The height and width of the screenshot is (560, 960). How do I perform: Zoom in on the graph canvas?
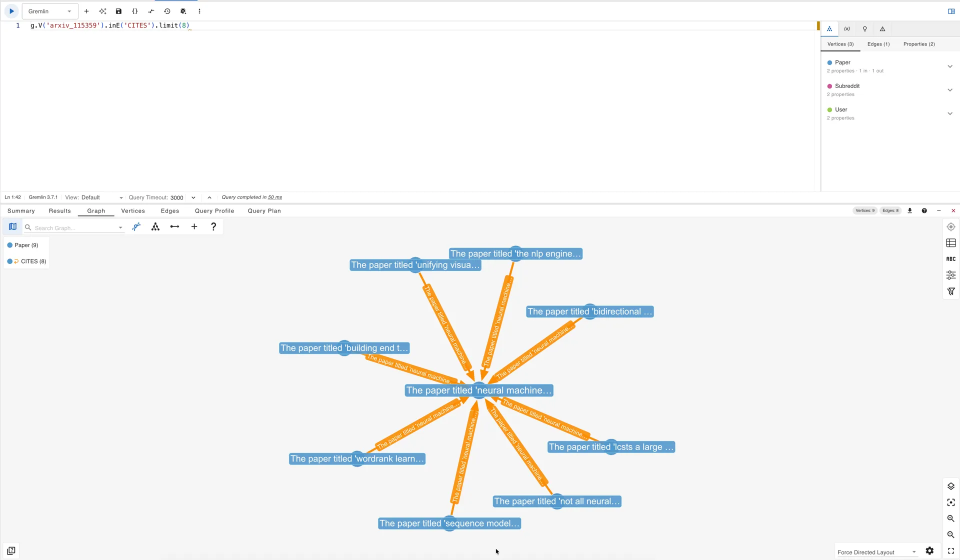951,518
